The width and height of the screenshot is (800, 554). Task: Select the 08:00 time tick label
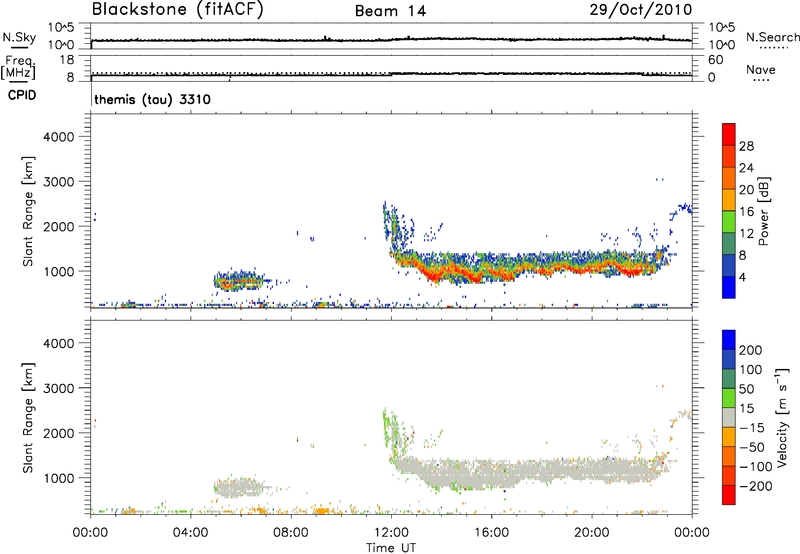[x=290, y=533]
